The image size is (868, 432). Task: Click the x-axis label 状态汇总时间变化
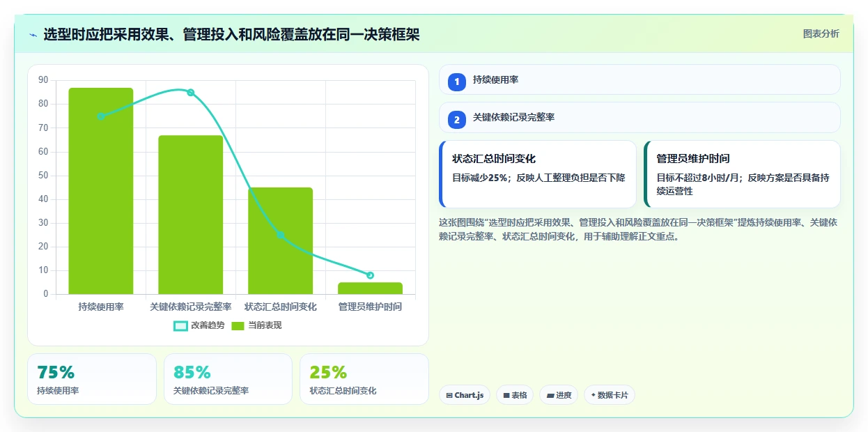tap(281, 307)
